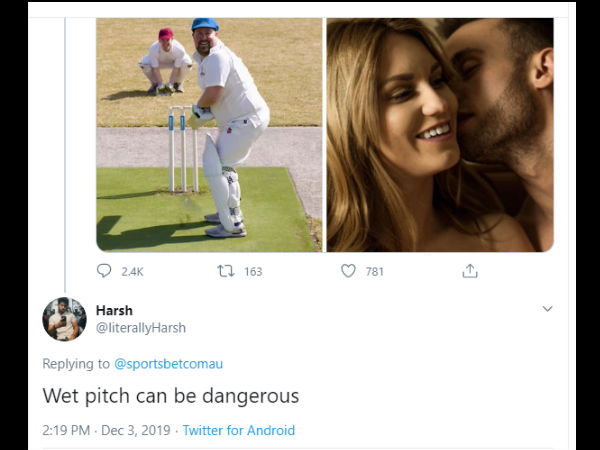Click the share upload icon
Viewport: 600px width, 450px height.
(x=470, y=271)
